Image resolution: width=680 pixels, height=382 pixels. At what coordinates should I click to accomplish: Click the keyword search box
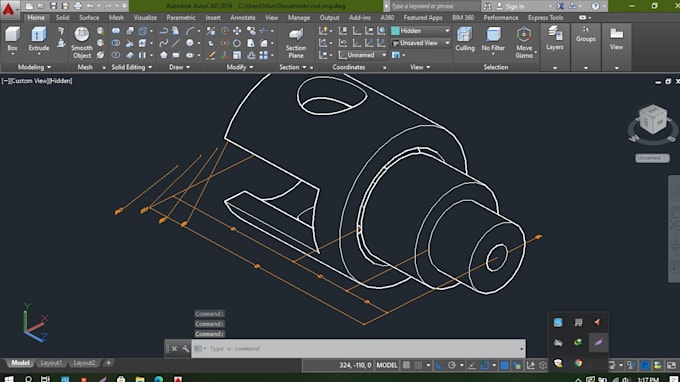[434, 6]
